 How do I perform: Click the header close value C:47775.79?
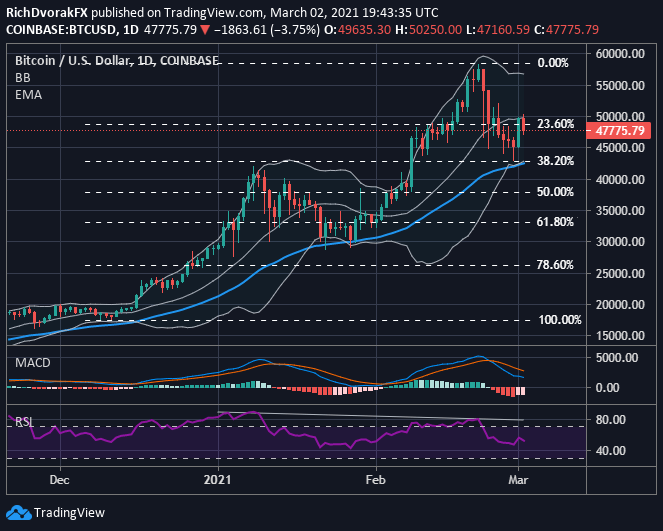click(566, 30)
